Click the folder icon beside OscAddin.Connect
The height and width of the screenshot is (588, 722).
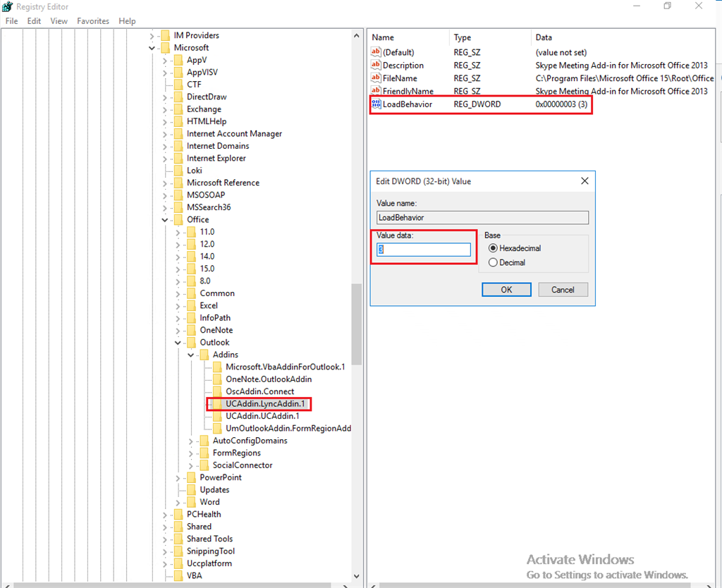(x=217, y=391)
